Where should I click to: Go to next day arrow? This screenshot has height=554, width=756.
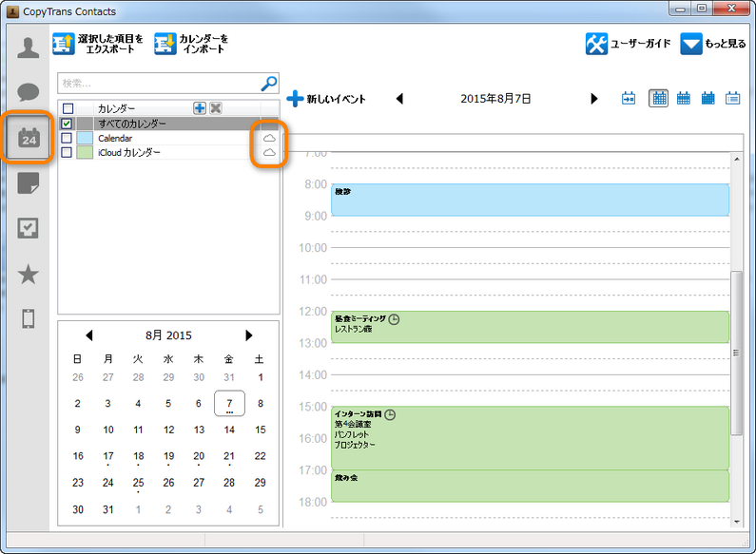[x=594, y=99]
